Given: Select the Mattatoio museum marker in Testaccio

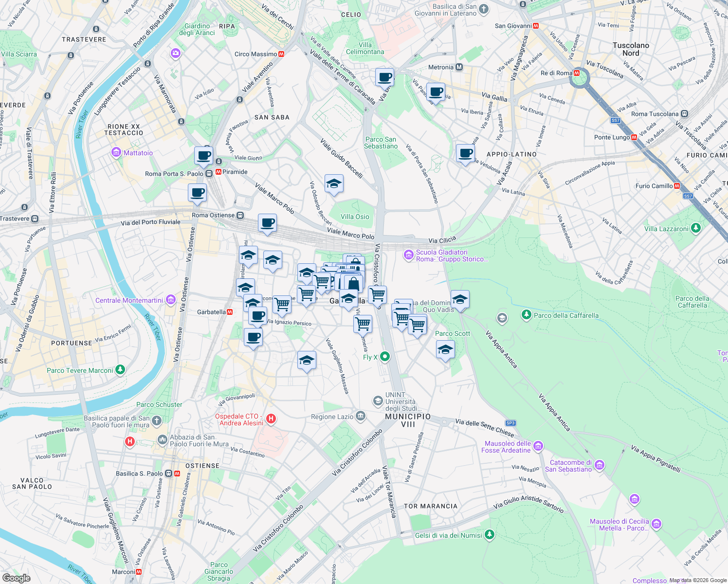Looking at the screenshot, I should 116,152.
